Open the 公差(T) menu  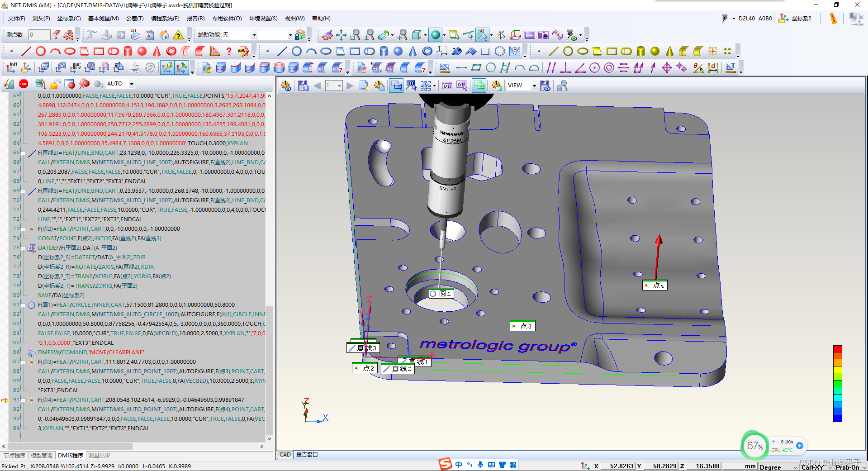tap(135, 19)
